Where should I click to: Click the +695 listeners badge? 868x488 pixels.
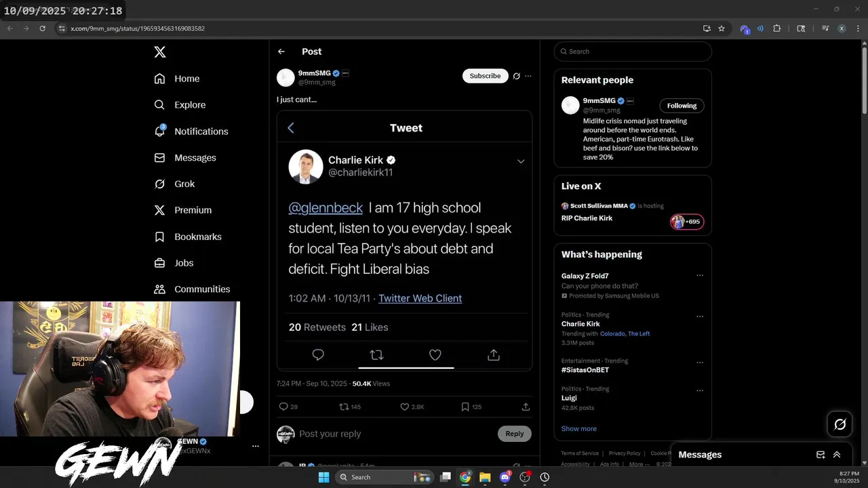(687, 222)
